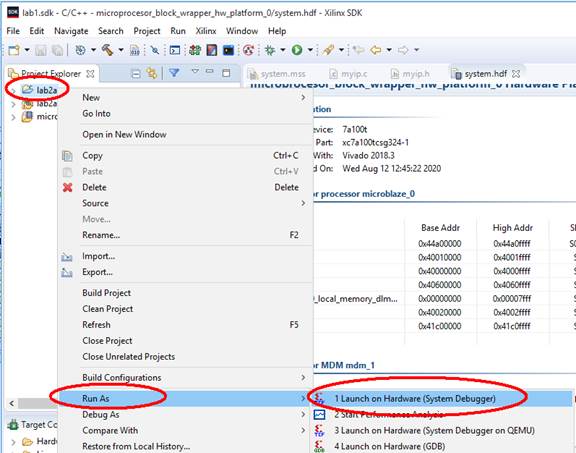Viewport: 576px width, 453px height.
Task: Click the External Tools toolbar icon
Action: tap(328, 50)
